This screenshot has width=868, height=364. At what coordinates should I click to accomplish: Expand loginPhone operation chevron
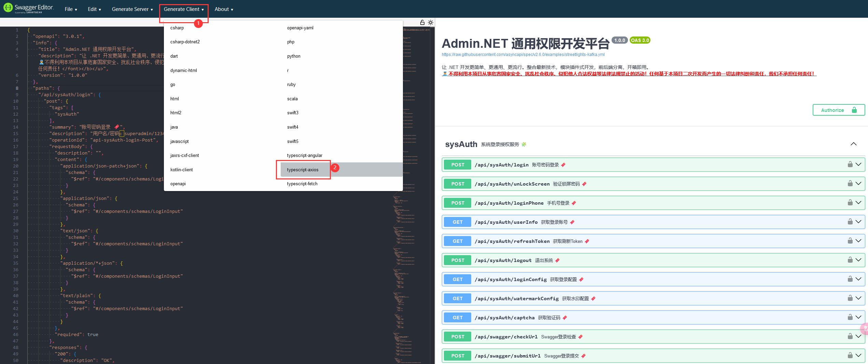tap(858, 203)
